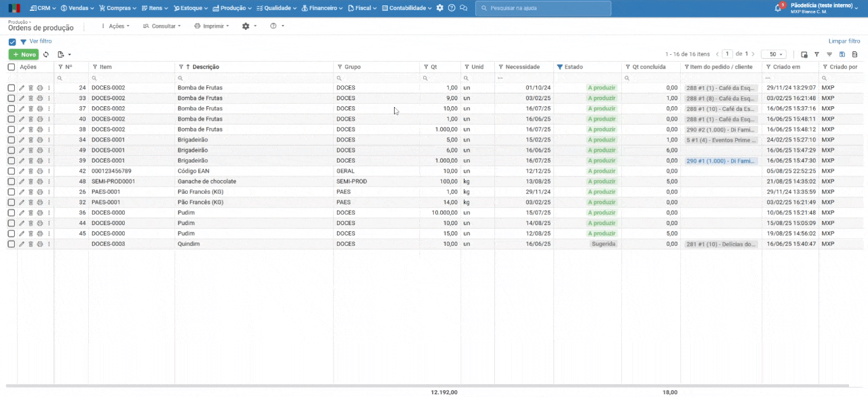This screenshot has height=397, width=868.
Task: Open the chat bubbles icon in top bar
Action: tap(463, 8)
